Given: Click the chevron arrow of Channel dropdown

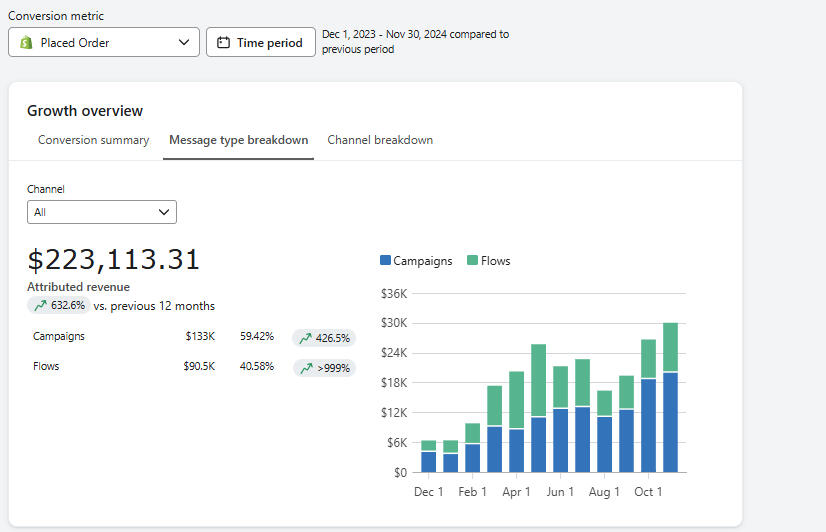Looking at the screenshot, I should click(164, 212).
